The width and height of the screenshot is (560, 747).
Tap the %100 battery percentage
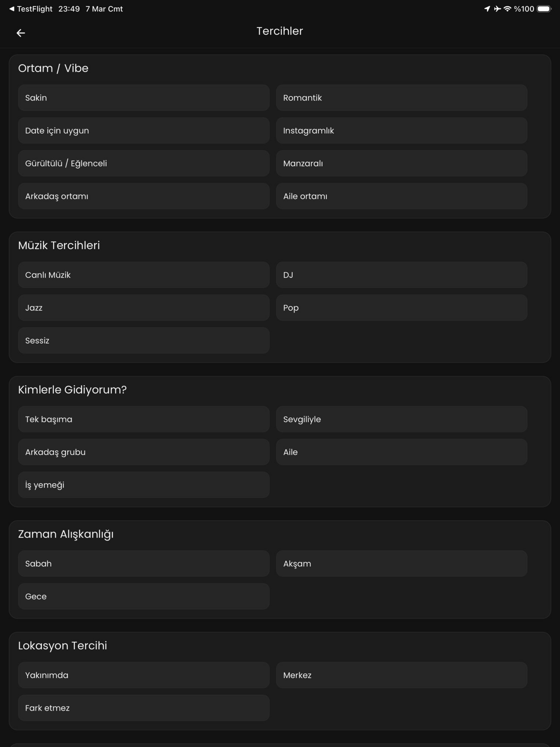pos(524,9)
